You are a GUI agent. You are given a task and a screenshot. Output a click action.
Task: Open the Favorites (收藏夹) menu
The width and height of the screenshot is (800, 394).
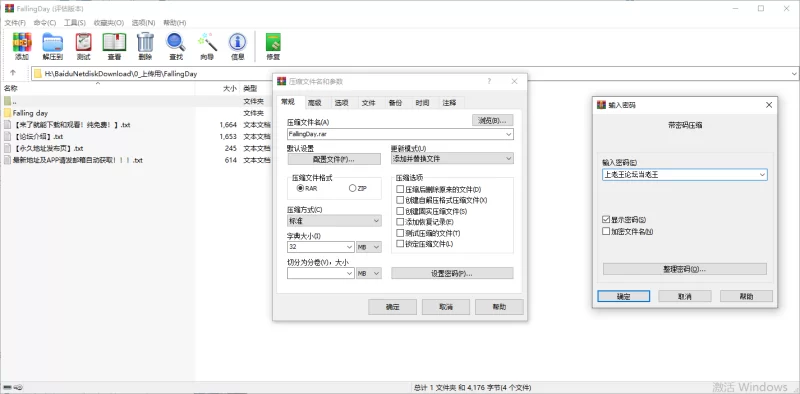[109, 22]
